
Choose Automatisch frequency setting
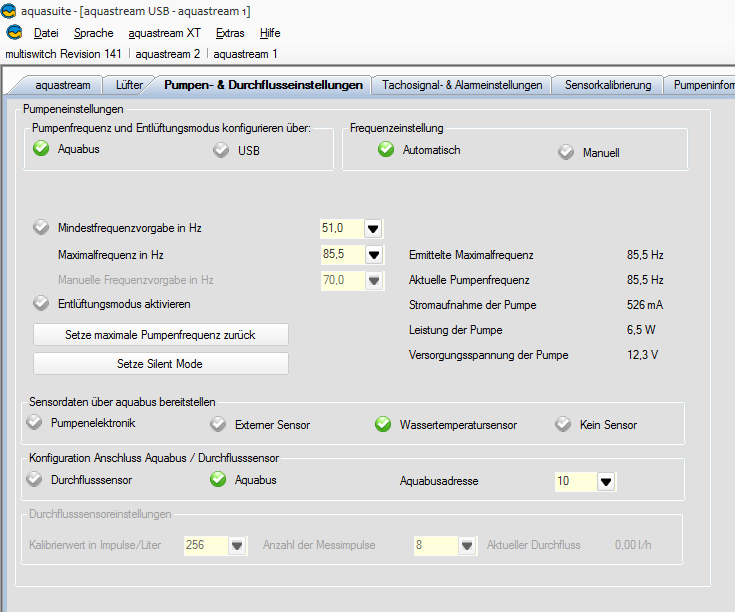point(419,149)
